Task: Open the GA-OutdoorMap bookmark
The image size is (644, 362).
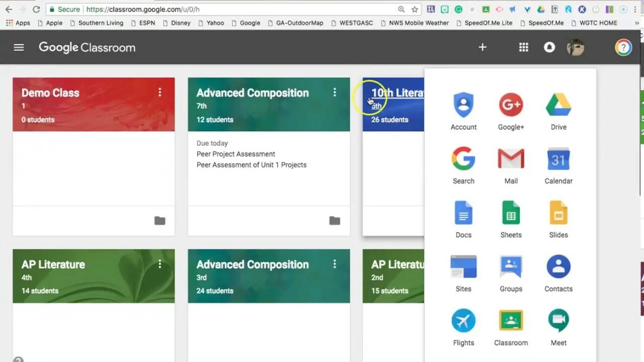Action: click(x=295, y=23)
